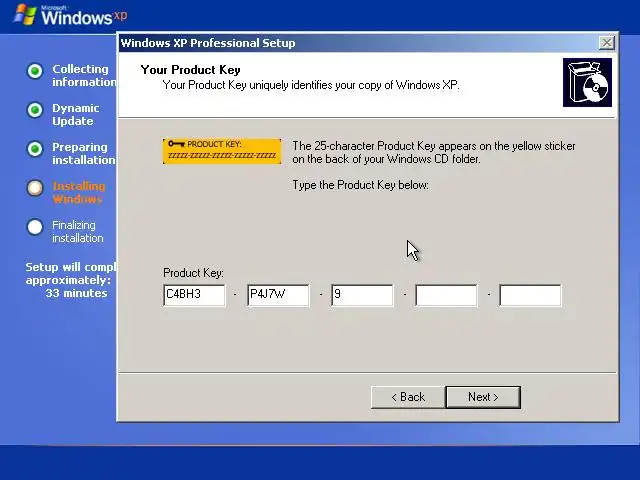Click the third product key field containing 9
Viewport: 640px width, 480px height.
pos(362,295)
